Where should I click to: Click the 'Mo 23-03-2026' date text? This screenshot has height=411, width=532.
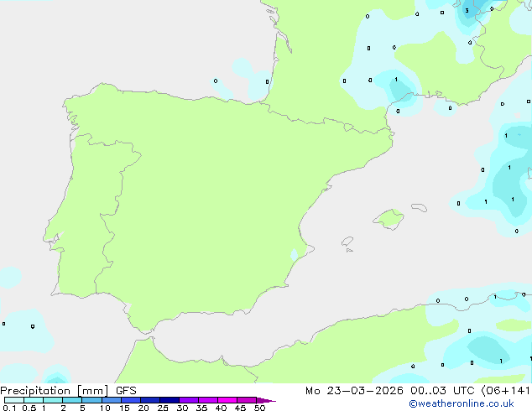tap(354, 391)
